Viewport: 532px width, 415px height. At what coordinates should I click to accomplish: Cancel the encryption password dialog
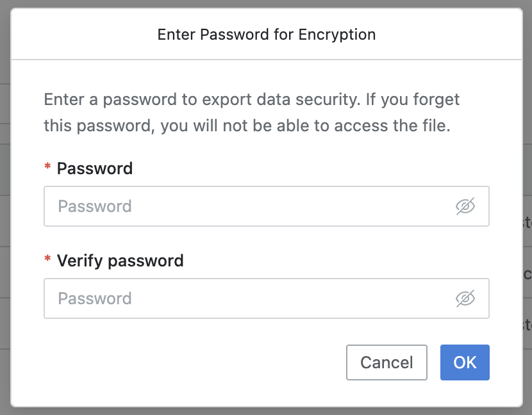(x=387, y=362)
